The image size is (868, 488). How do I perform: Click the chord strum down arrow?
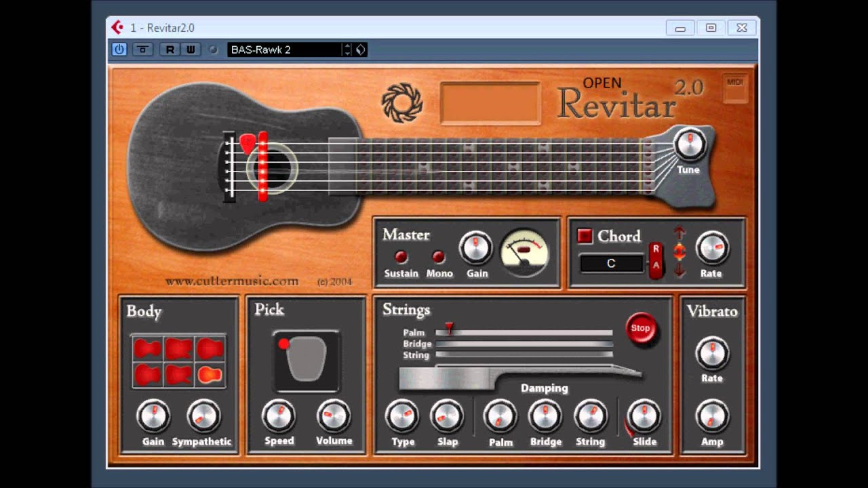[x=679, y=270]
